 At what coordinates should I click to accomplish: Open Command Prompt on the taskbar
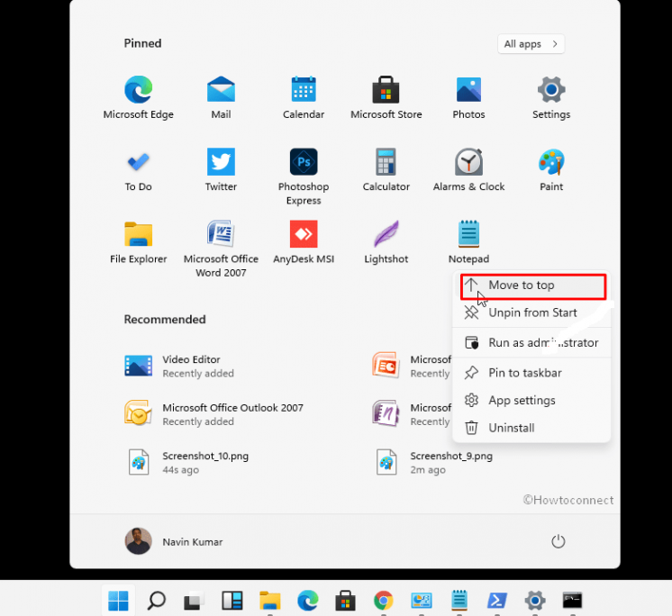572,600
